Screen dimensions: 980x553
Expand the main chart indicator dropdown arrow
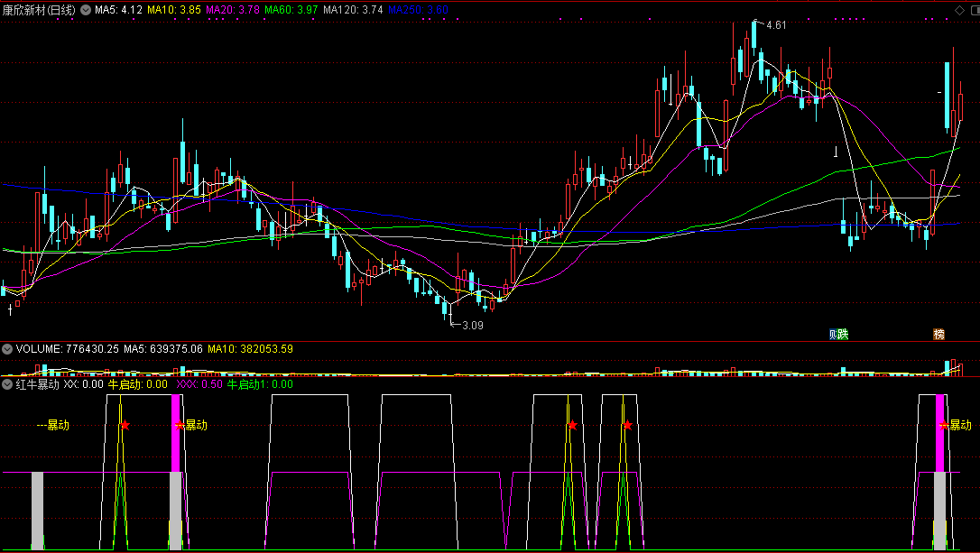[86, 10]
